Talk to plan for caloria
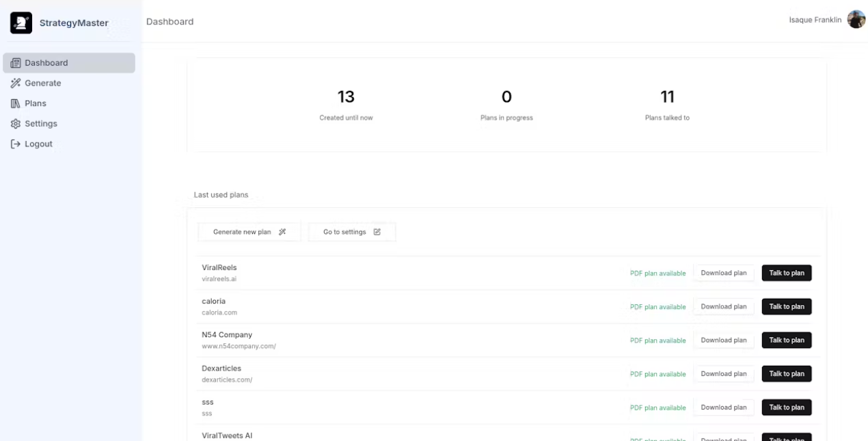 pos(787,306)
